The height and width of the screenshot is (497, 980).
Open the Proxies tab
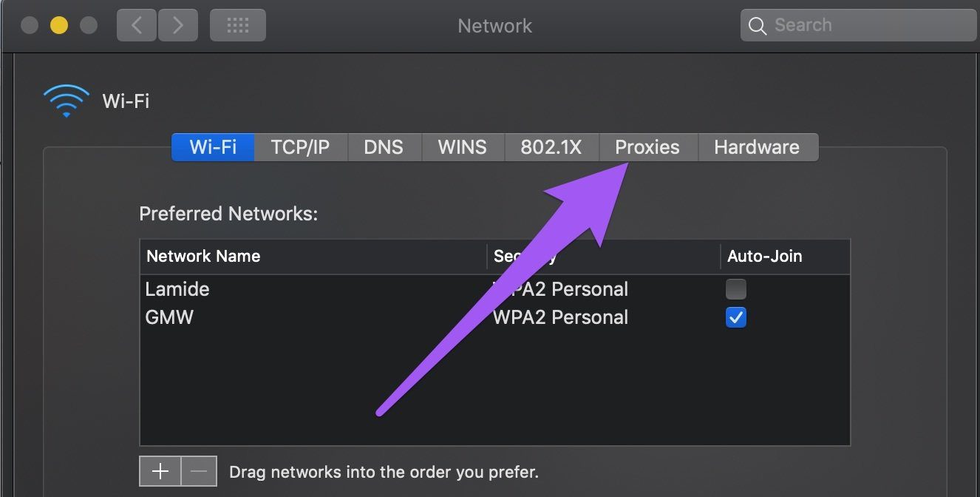click(x=647, y=147)
